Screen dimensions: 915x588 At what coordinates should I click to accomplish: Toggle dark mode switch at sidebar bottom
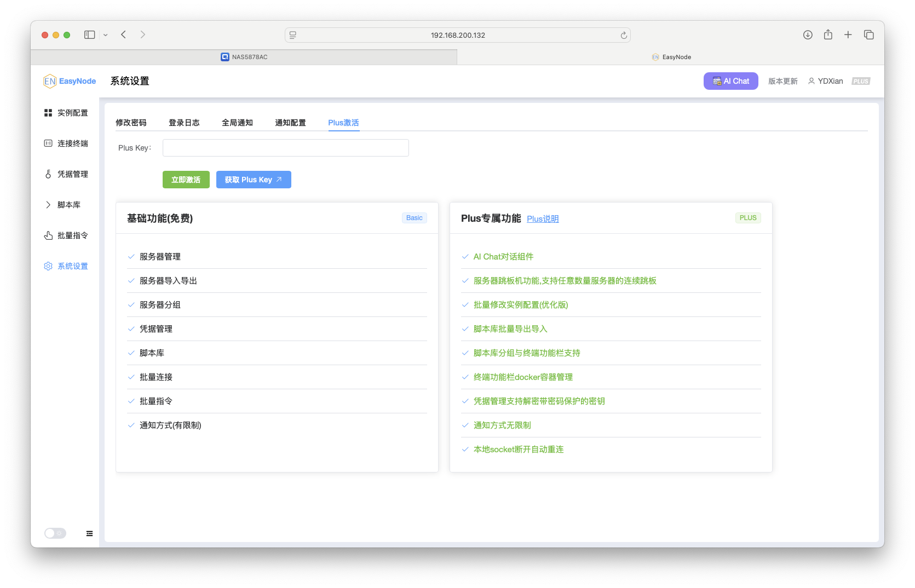(x=55, y=533)
